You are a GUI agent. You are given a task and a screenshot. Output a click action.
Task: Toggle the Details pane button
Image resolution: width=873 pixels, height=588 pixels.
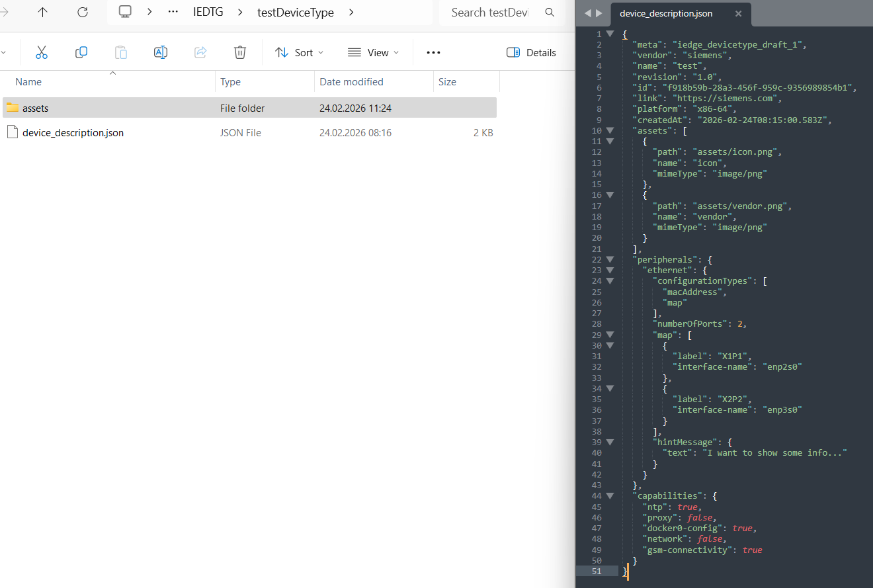click(531, 52)
